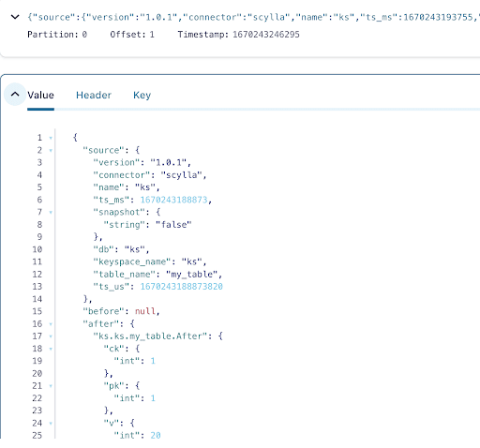Viewport: 480px width, 448px height.
Task: Click the collapsed JSON summary text of message
Action: [253, 17]
